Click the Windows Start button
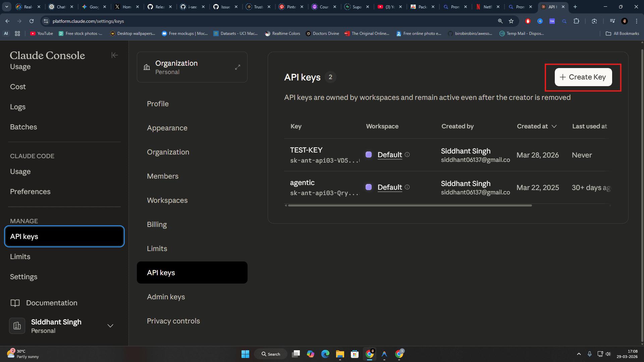 coord(245,354)
